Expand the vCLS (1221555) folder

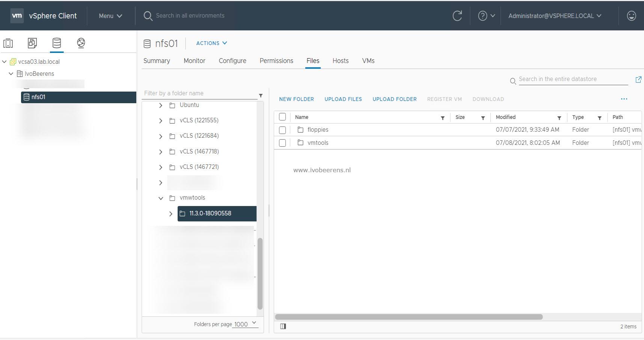coord(161,121)
